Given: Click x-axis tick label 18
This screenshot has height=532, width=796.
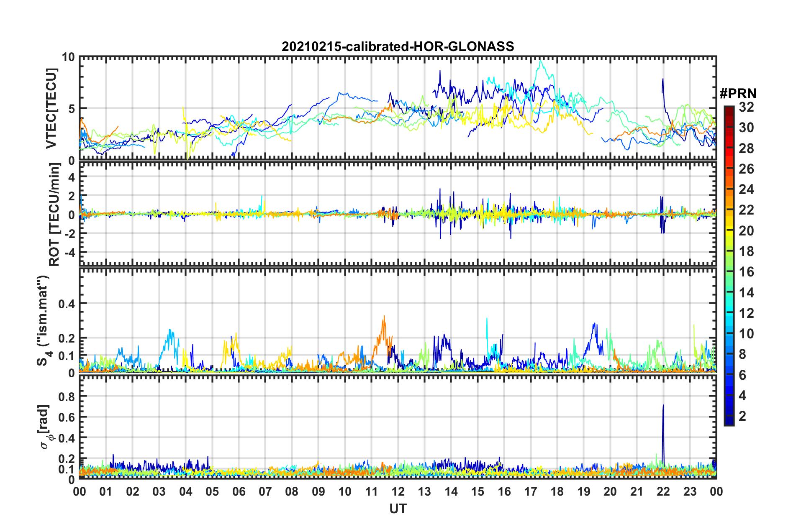Looking at the screenshot, I should (x=557, y=491).
